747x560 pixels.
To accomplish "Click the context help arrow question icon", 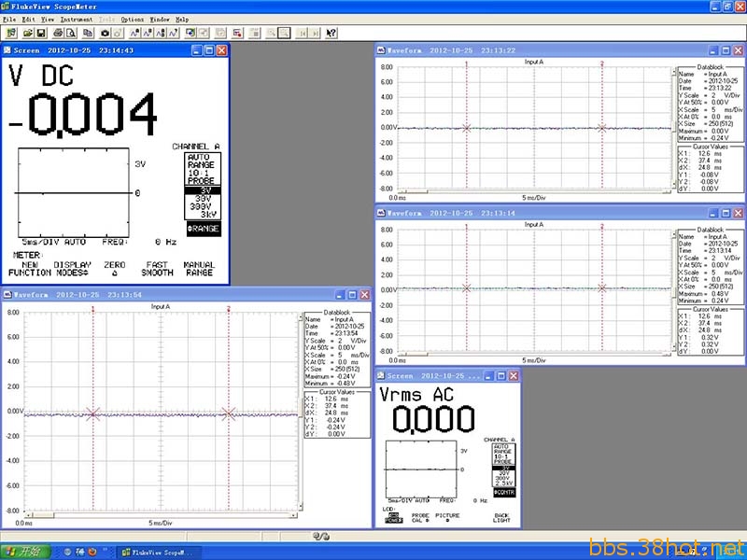I will tap(331, 33).
